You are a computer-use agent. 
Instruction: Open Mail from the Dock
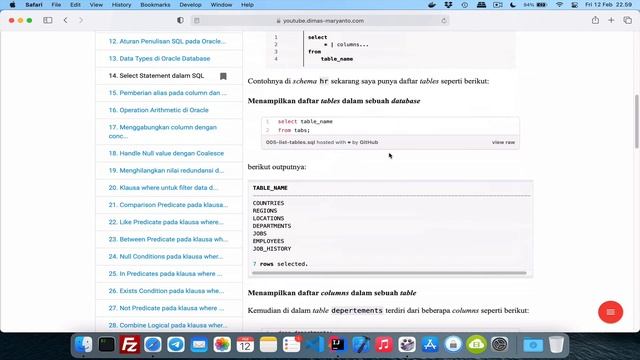[199, 345]
